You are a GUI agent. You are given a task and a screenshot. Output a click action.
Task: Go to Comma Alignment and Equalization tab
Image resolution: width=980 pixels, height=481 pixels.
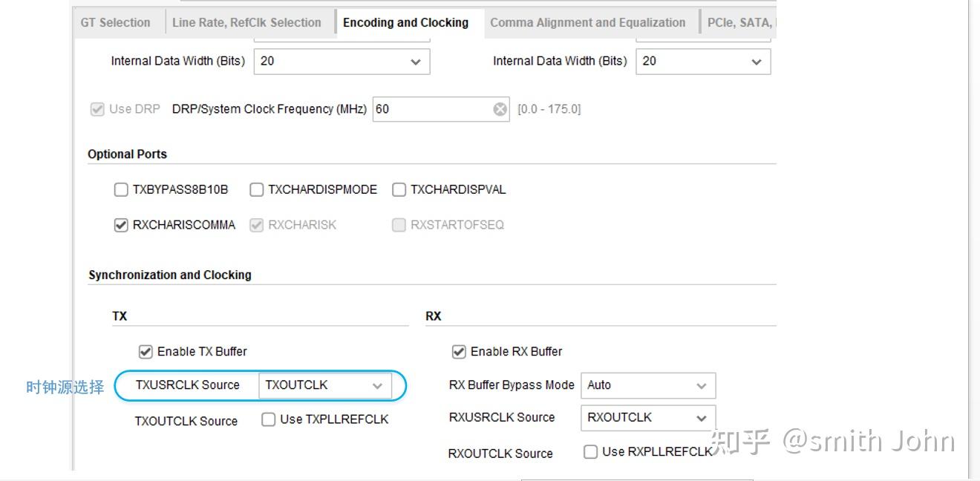tap(587, 22)
